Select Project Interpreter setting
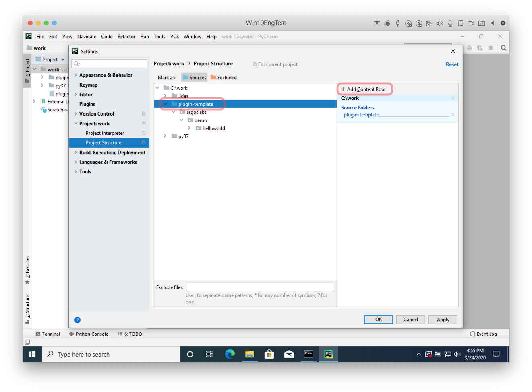Viewport: 532px width, 392px height. click(x=105, y=133)
